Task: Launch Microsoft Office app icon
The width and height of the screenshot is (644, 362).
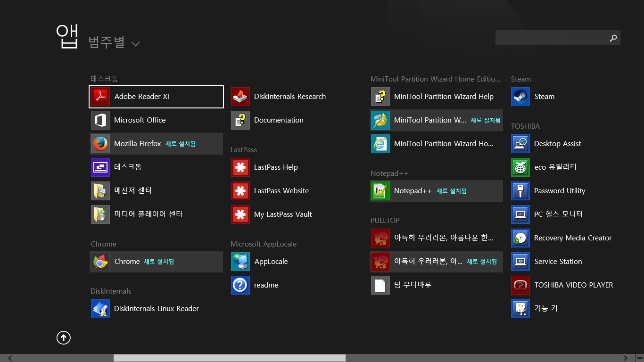Action: coord(100,120)
